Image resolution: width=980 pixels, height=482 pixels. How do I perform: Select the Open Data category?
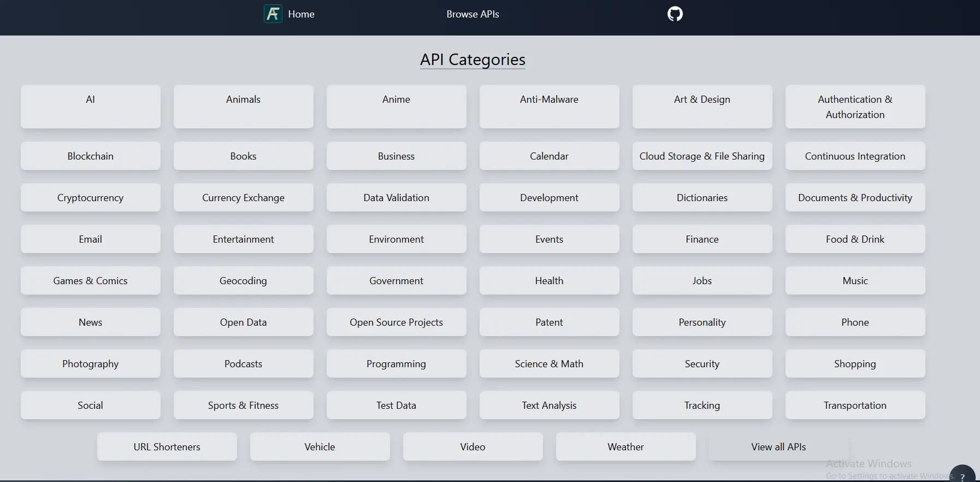pos(244,322)
